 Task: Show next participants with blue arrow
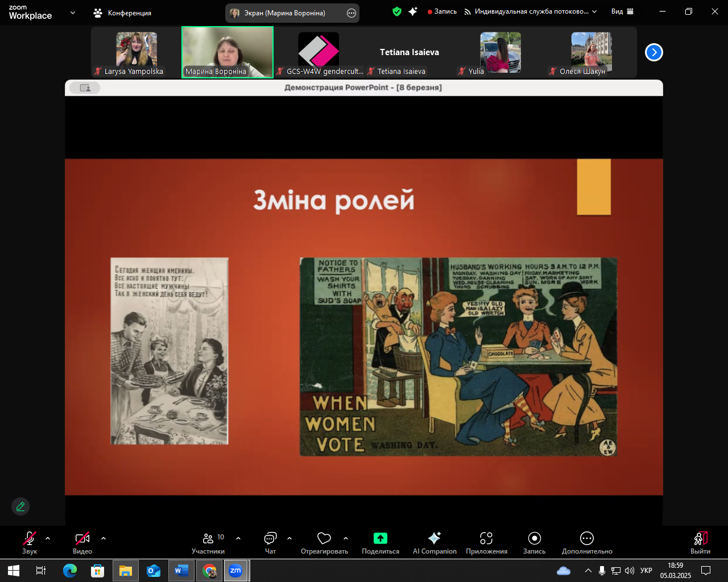coord(654,52)
